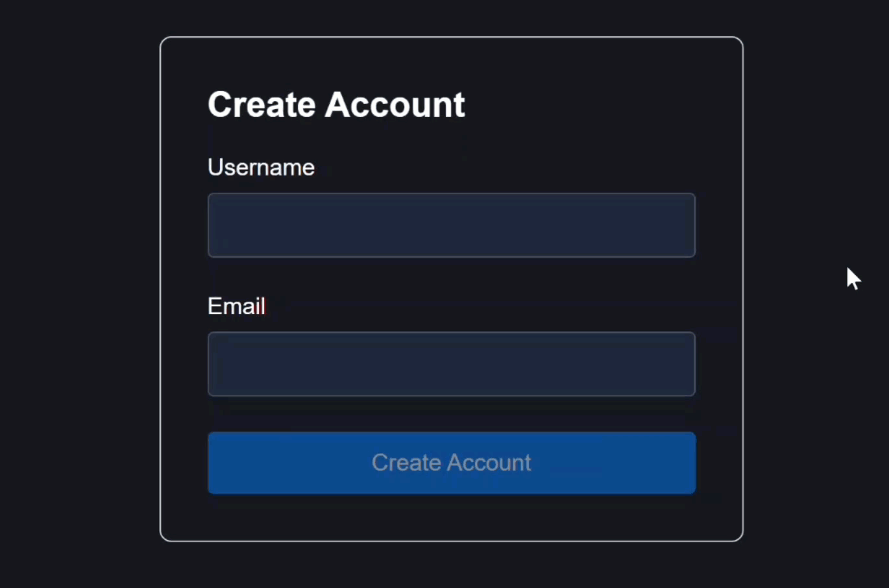889x588 pixels.
Task: Click the Username label
Action: click(261, 167)
